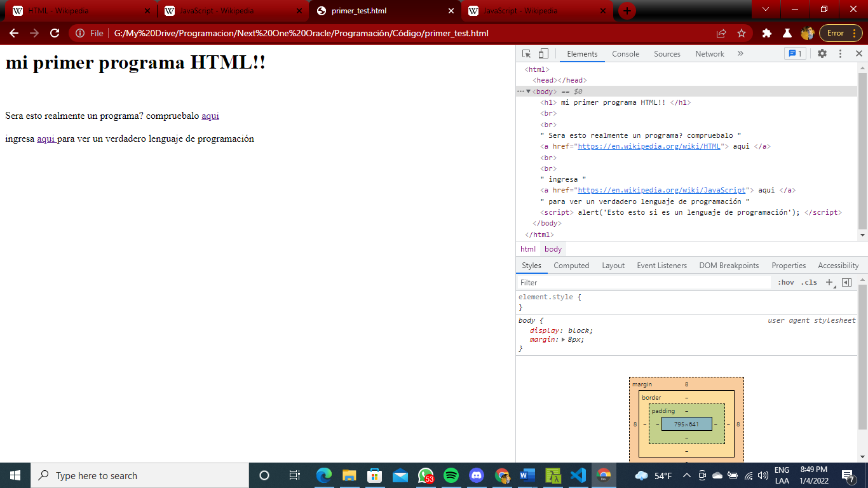Open the tab search dropdown arrow
Screen dimensions: 868x488
click(x=766, y=10)
